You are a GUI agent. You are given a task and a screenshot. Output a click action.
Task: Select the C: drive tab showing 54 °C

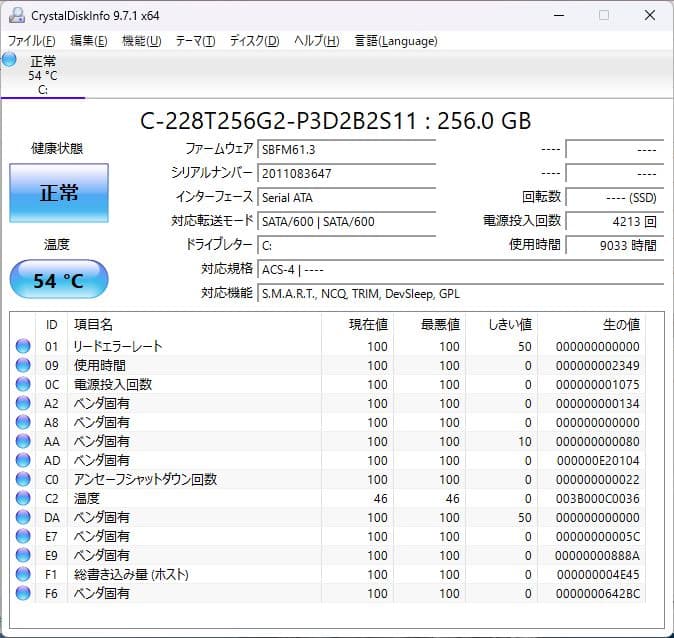(x=43, y=74)
